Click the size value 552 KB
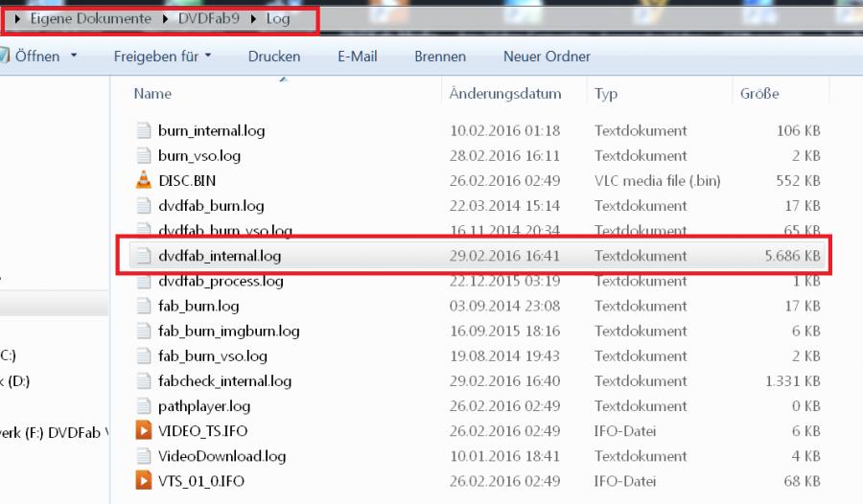The image size is (863, 504). pos(798,180)
